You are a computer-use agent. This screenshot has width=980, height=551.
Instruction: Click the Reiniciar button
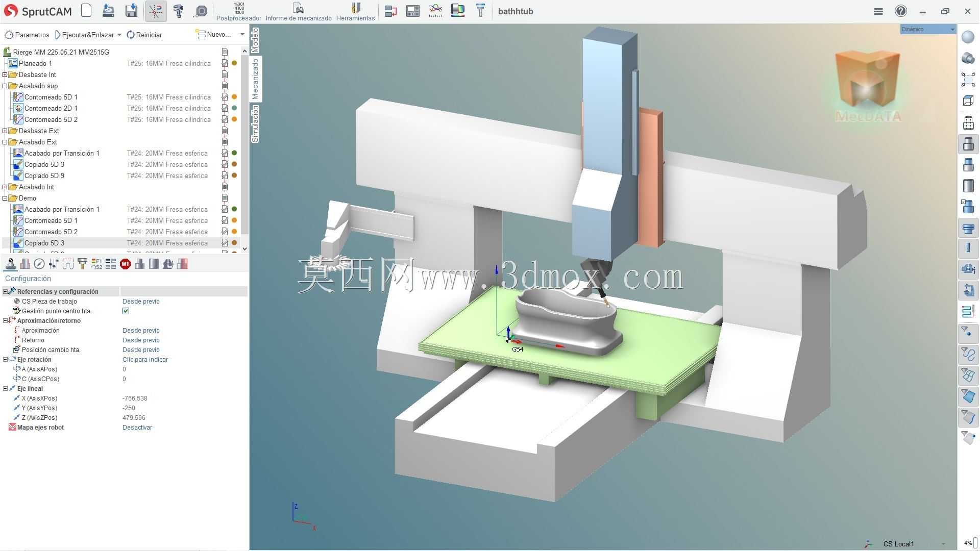[144, 35]
